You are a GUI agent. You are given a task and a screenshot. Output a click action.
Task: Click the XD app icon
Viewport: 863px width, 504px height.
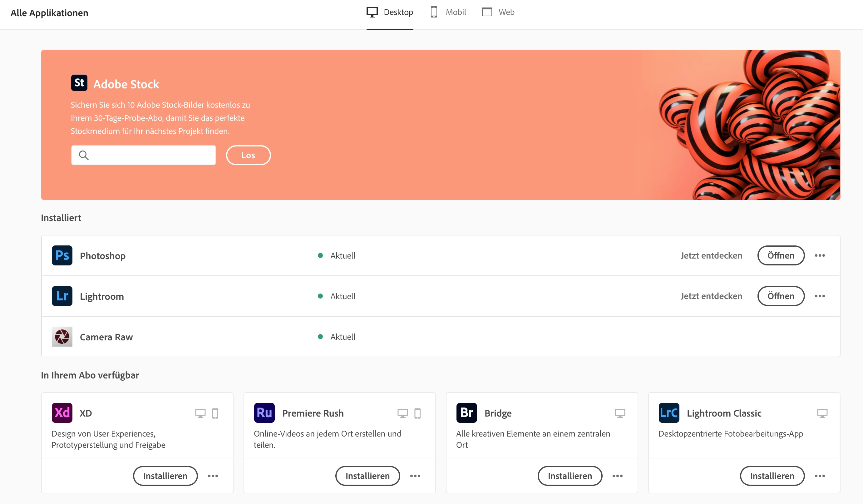(x=62, y=413)
